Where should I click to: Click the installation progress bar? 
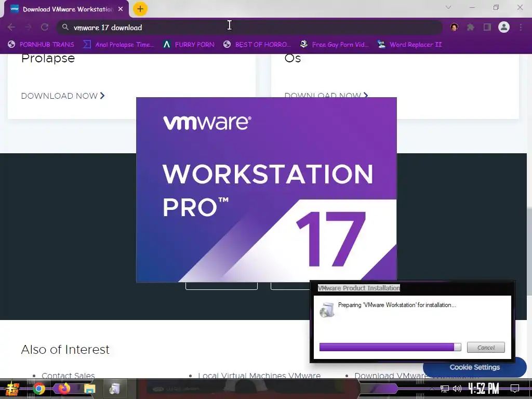coord(390,347)
